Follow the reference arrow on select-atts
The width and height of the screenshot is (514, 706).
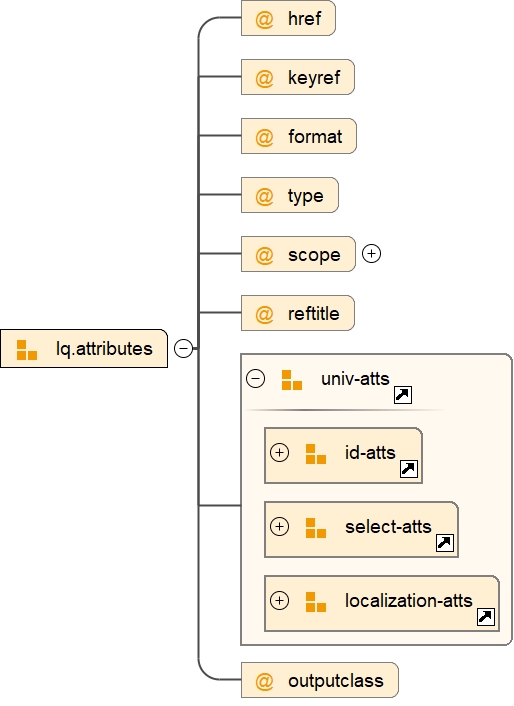(445, 543)
